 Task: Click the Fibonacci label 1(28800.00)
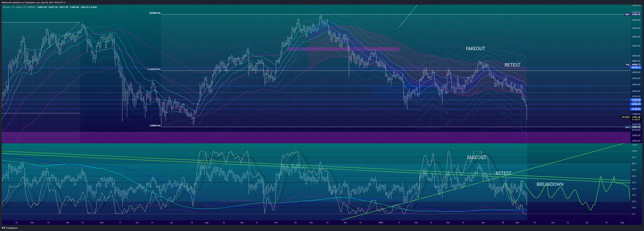(x=155, y=125)
